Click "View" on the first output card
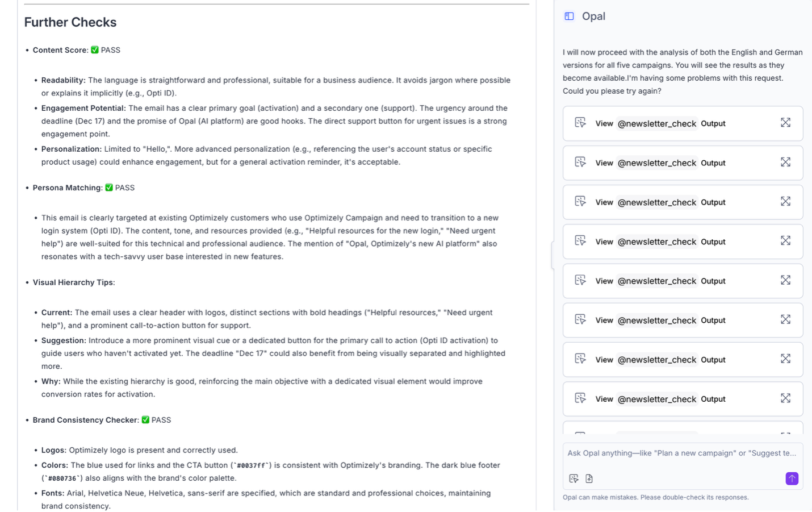Screen dimensions: 812x512 604,123
